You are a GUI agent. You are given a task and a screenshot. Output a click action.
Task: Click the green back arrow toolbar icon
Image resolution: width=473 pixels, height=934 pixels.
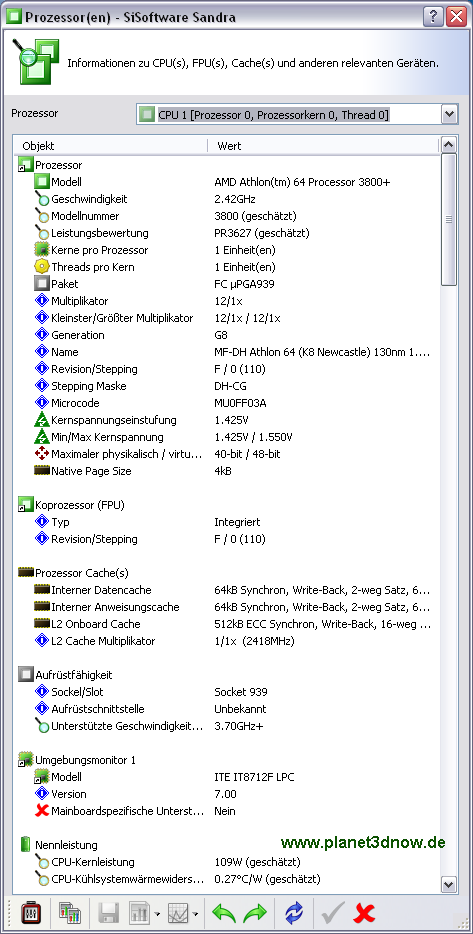(223, 913)
